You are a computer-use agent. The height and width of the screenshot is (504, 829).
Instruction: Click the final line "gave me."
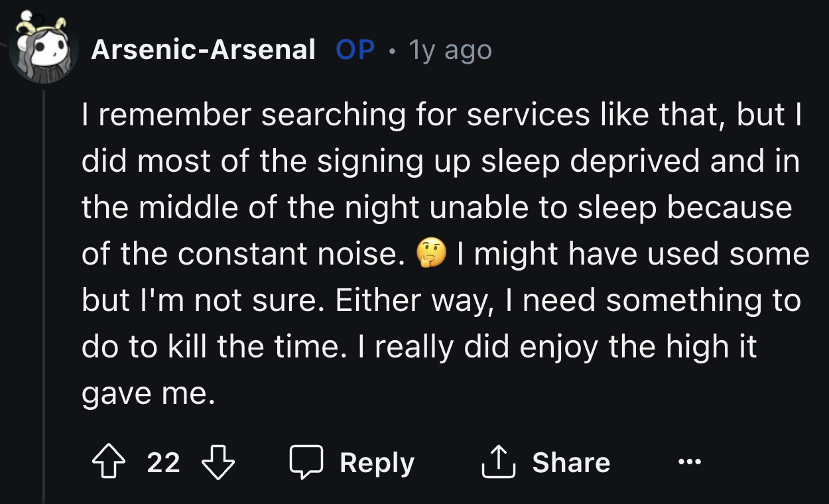coord(149,393)
